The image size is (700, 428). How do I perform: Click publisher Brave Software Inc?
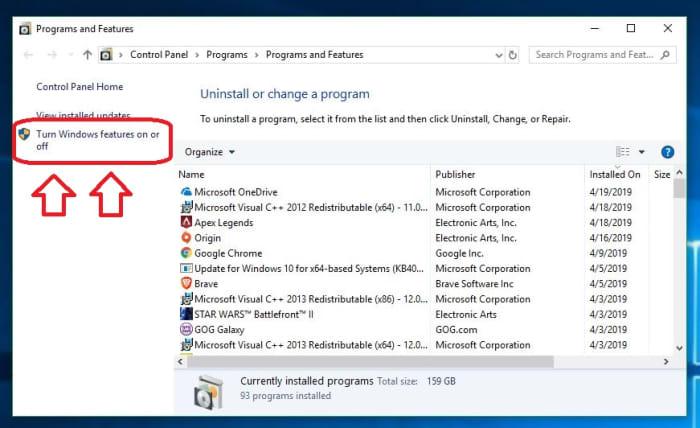coord(475,283)
